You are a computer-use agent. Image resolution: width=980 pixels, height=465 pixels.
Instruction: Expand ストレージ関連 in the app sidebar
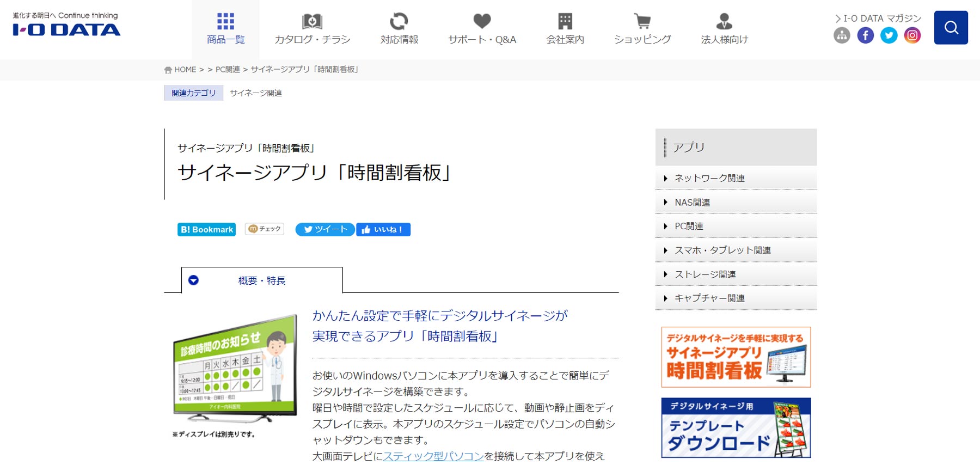[x=736, y=274]
